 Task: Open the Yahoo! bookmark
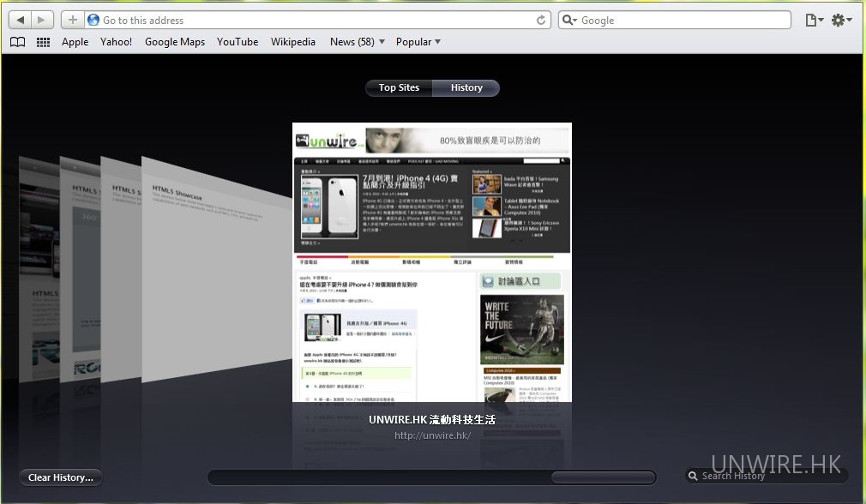[x=116, y=42]
